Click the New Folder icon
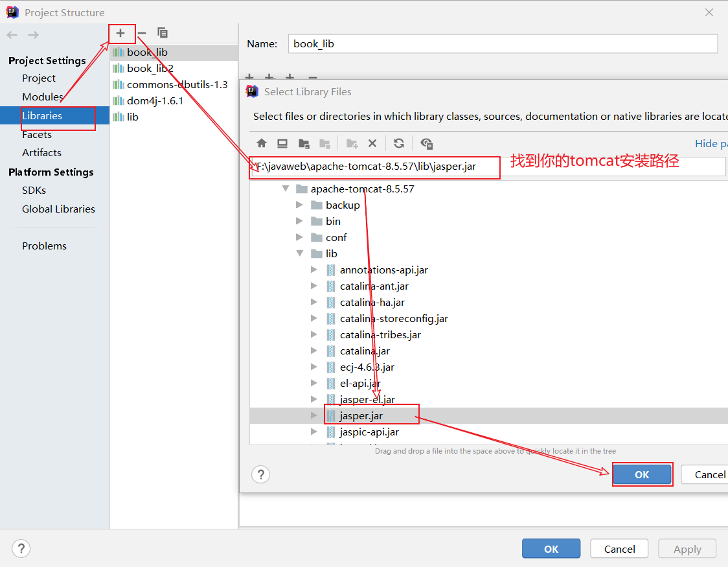This screenshot has width=728, height=567. (352, 143)
